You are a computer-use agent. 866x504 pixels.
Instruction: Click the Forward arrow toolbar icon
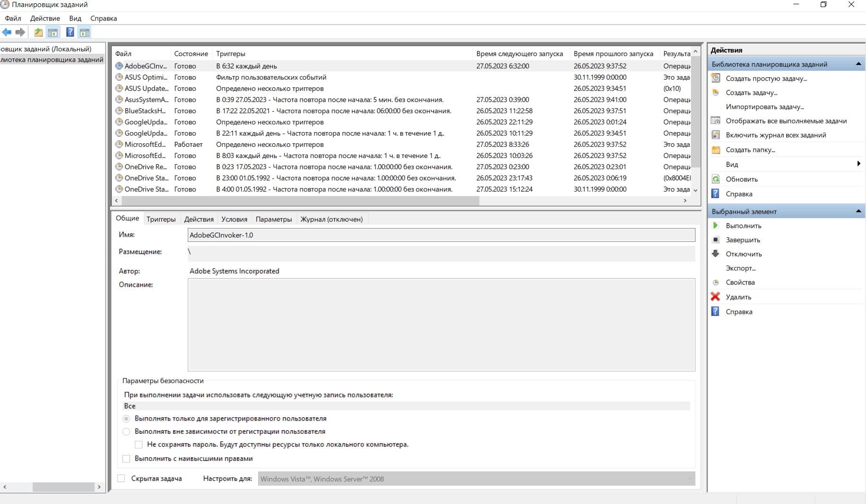[x=20, y=32]
